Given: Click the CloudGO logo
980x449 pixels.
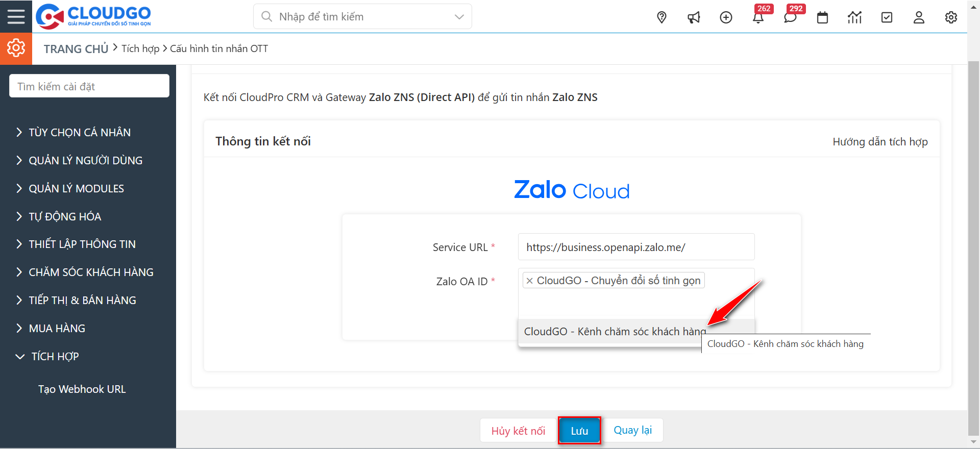Looking at the screenshot, I should tap(93, 16).
